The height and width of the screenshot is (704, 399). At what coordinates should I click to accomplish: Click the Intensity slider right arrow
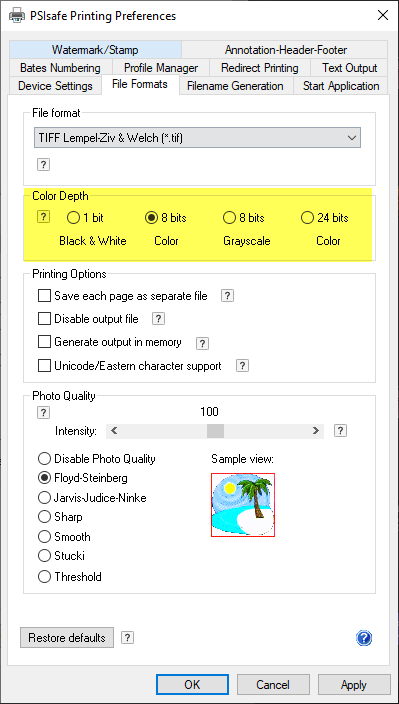point(316,431)
